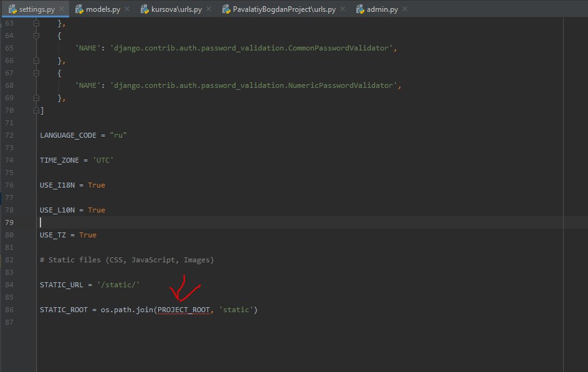This screenshot has width=588, height=372.
Task: Close the models.py tab
Action: [127, 9]
